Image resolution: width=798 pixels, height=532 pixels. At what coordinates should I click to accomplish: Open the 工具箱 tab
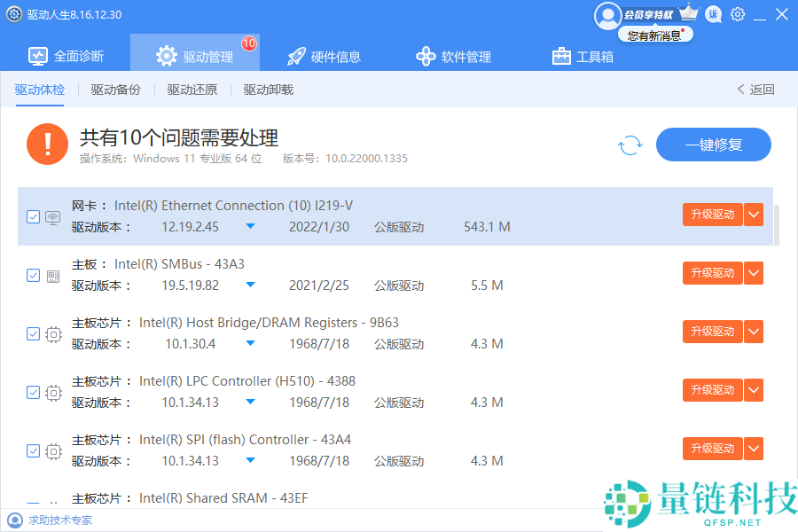583,56
